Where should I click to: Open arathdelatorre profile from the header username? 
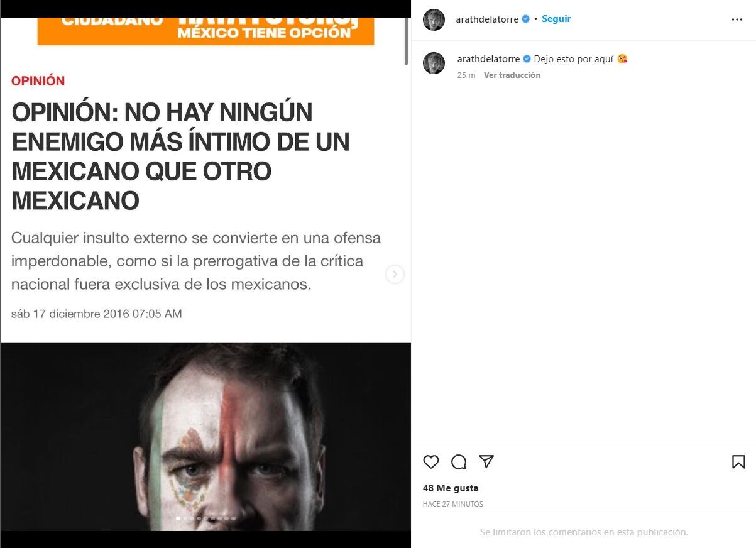(x=487, y=19)
